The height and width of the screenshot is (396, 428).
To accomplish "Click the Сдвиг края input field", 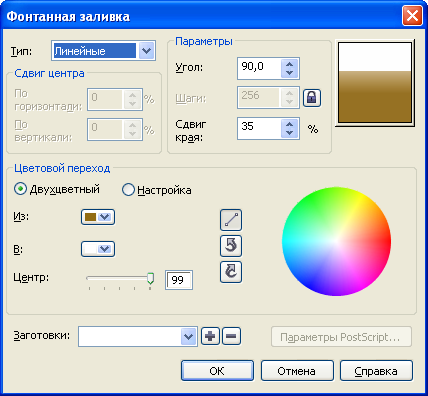I will click(x=259, y=128).
